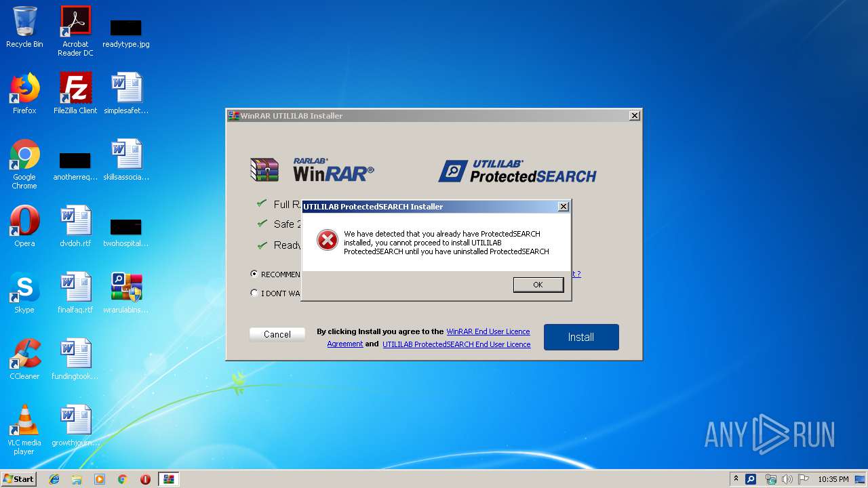868x488 pixels.
Task: Open UTILILAB ProtectedSEARCH End User Licence link
Action: tap(456, 344)
